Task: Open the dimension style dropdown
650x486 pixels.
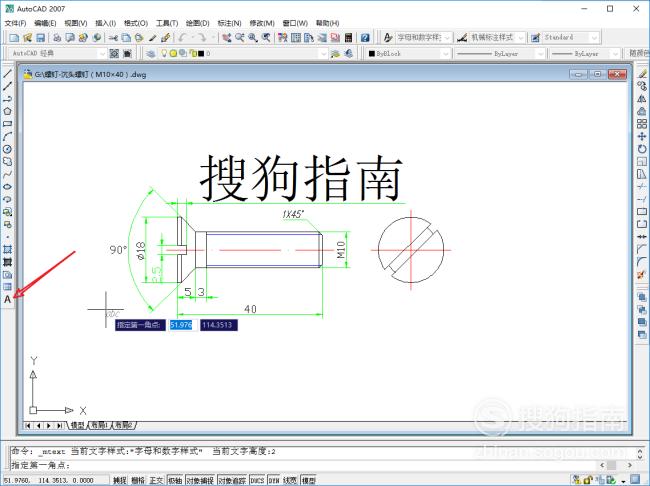Action: click(521, 38)
